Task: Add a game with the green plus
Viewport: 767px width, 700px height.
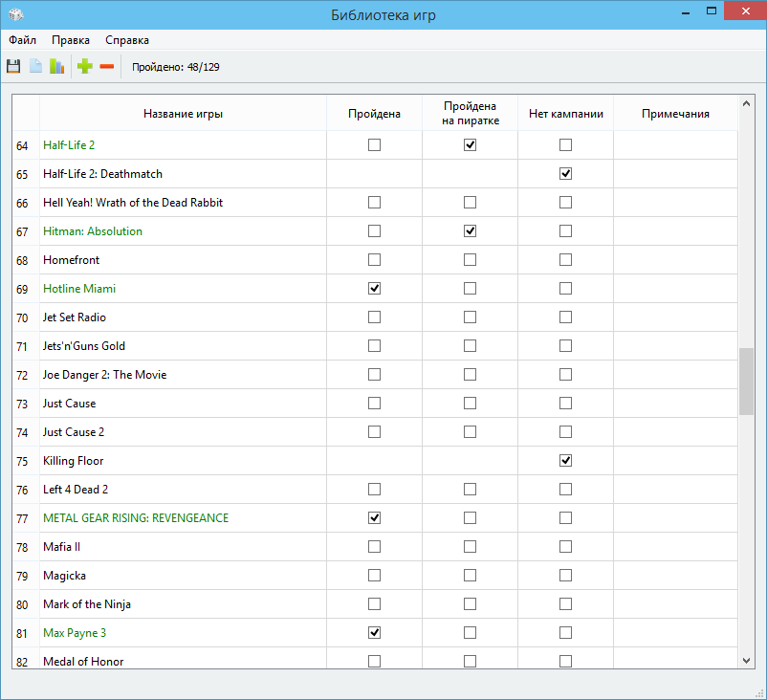Action: tap(85, 66)
